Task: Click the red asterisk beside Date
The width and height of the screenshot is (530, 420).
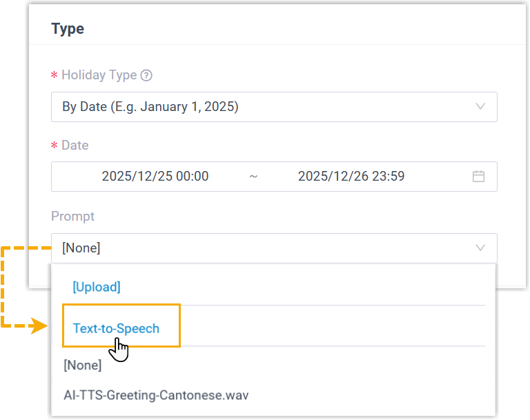Action: (54, 146)
